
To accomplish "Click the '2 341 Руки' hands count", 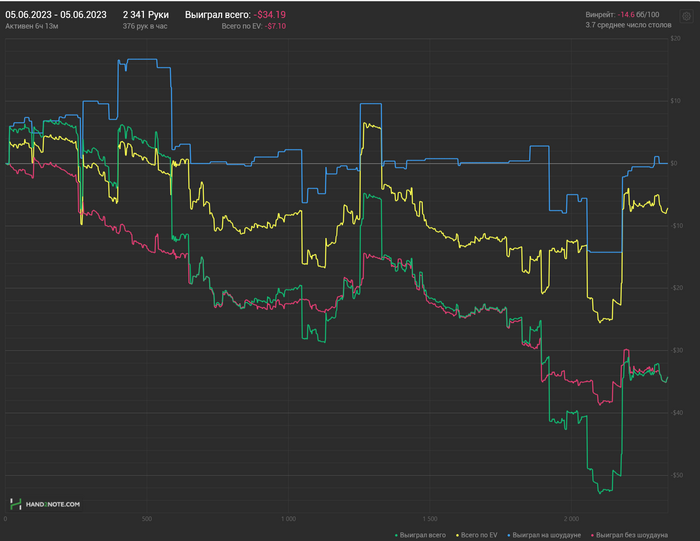I will (x=146, y=15).
